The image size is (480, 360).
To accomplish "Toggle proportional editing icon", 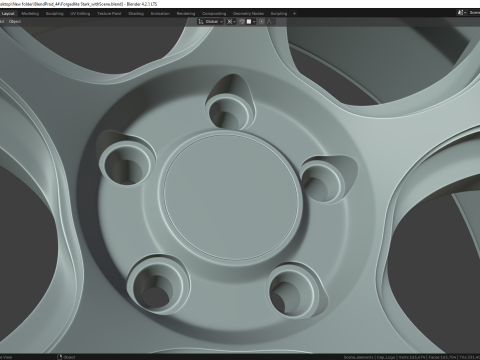I will click(262, 22).
